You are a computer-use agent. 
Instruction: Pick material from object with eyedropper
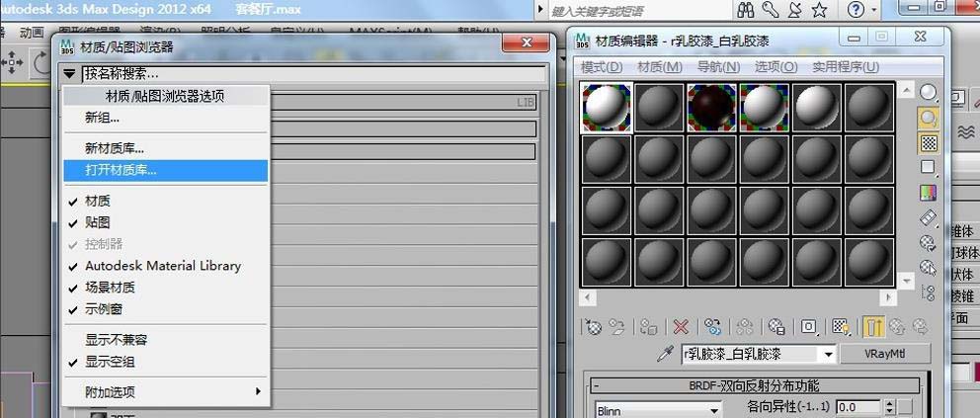[664, 355]
